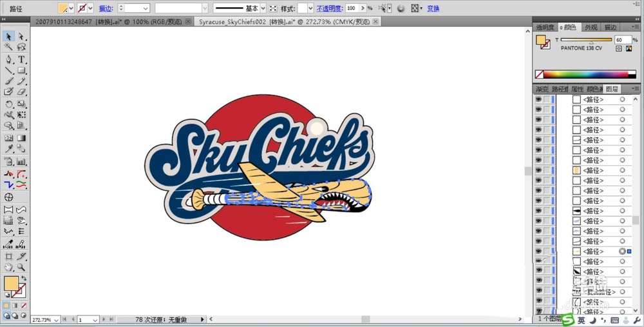
Task: Pick a color from the Color panel spectrum bar
Action: [x=585, y=74]
